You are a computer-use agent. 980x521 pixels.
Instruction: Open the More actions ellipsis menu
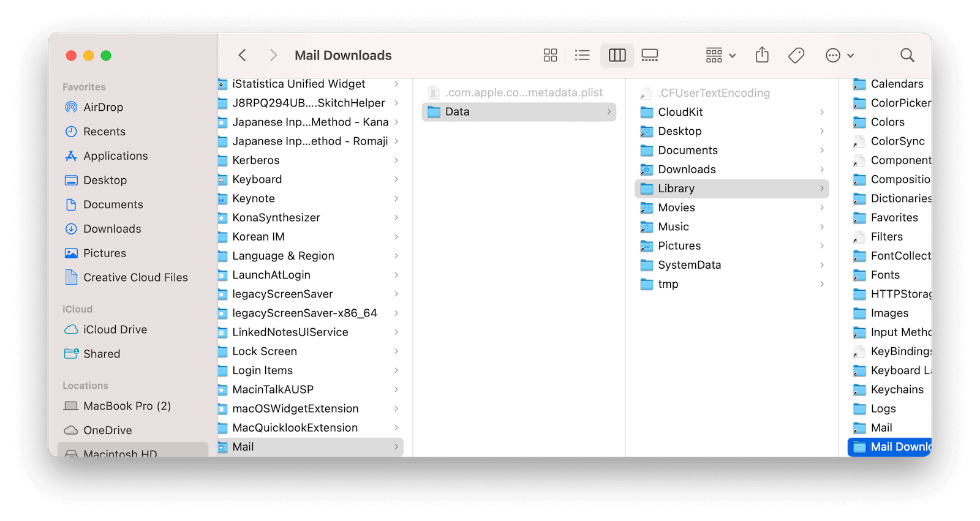pos(839,56)
